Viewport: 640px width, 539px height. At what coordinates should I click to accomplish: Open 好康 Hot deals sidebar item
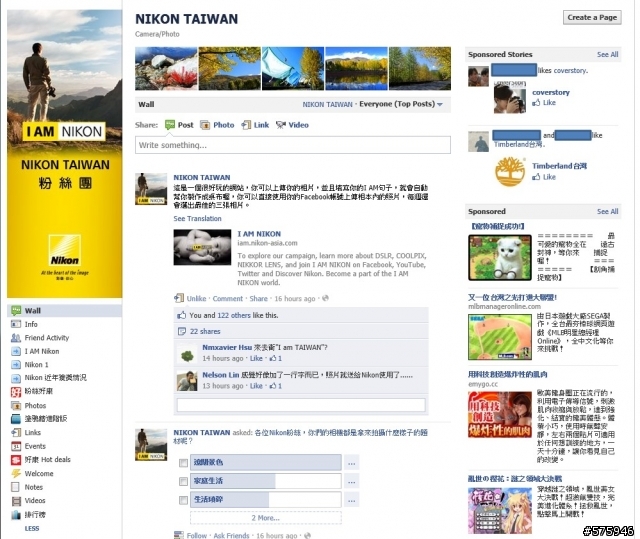click(x=47, y=460)
